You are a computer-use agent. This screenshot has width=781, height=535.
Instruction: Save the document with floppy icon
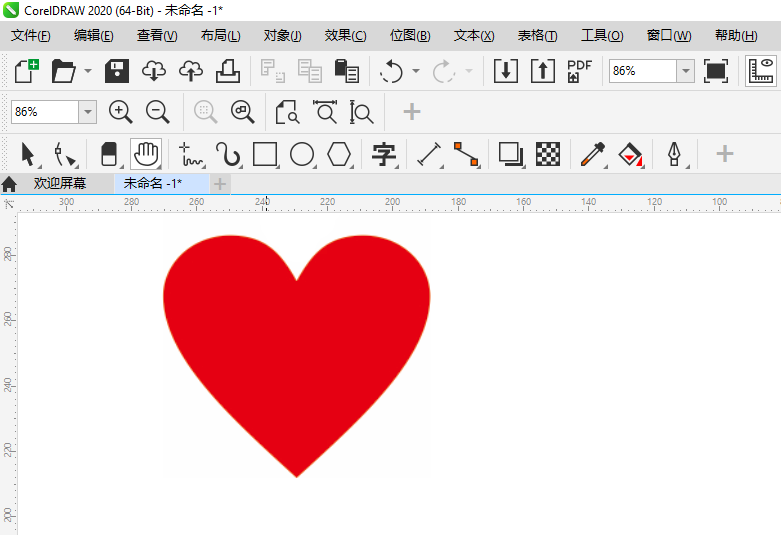pos(117,71)
